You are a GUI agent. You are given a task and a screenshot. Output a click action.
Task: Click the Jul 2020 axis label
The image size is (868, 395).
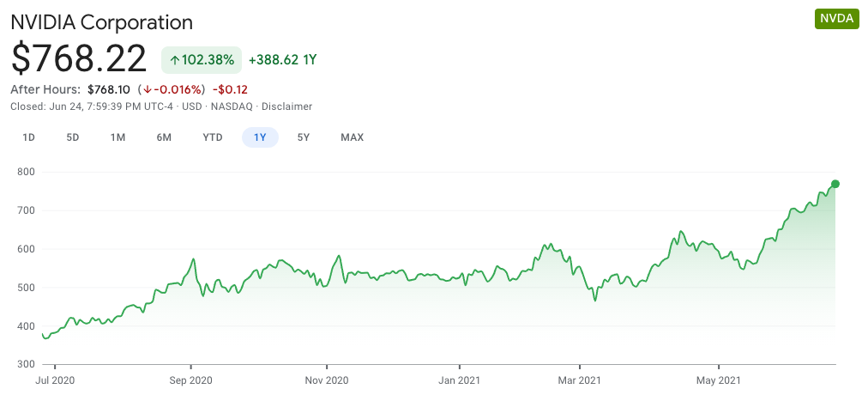(56, 380)
